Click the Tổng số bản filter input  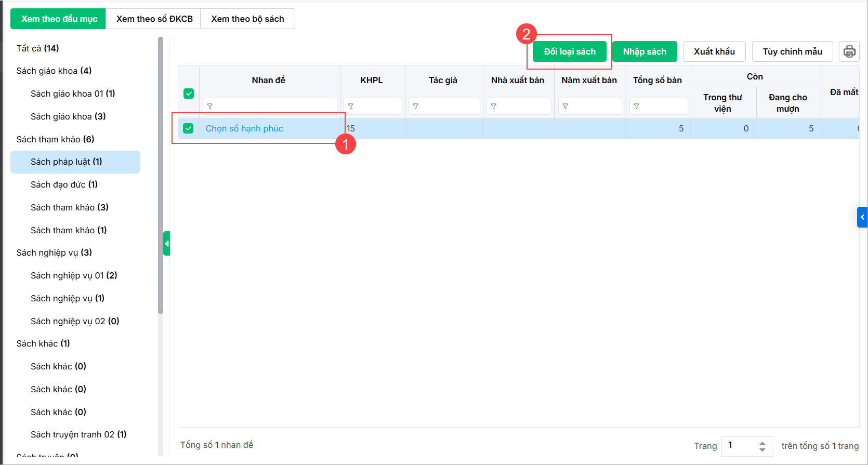click(x=659, y=106)
